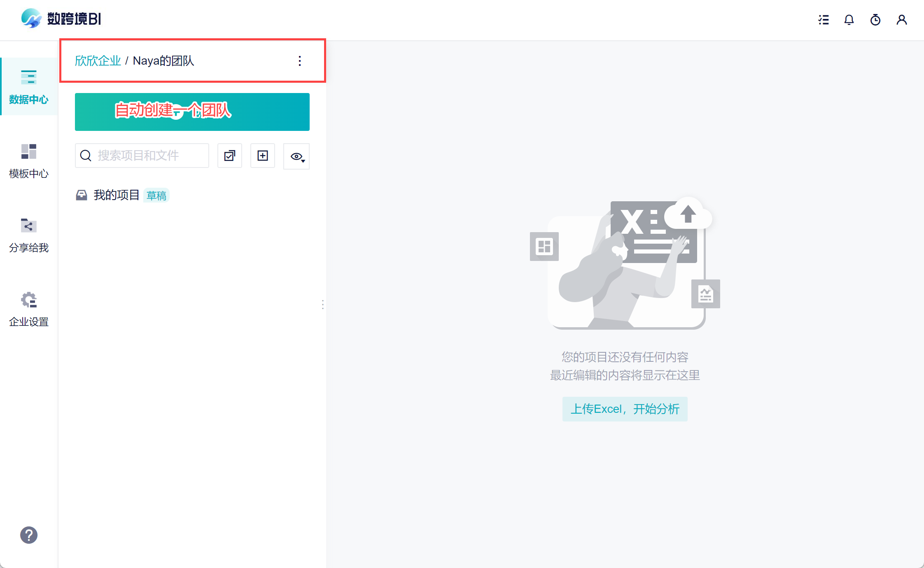Screen dimensions: 924x568
Task: Focus the 搜索项目和文件 search field
Action: [x=142, y=156]
